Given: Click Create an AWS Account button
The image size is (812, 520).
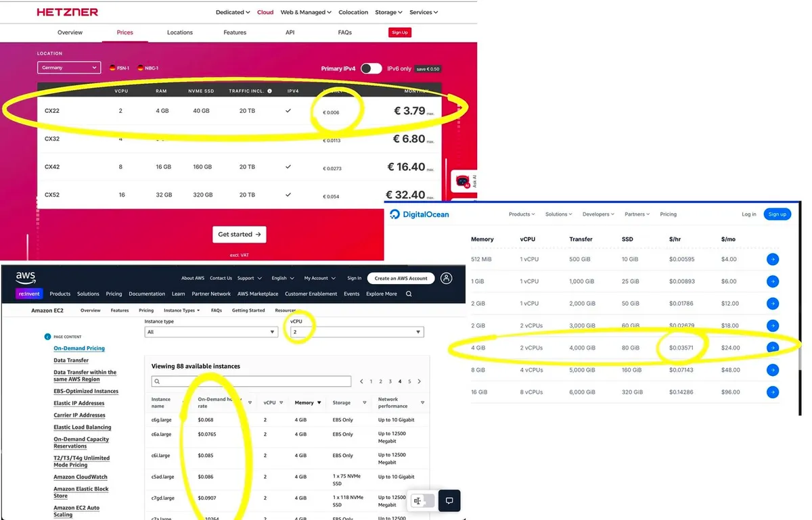Looking at the screenshot, I should coord(401,278).
